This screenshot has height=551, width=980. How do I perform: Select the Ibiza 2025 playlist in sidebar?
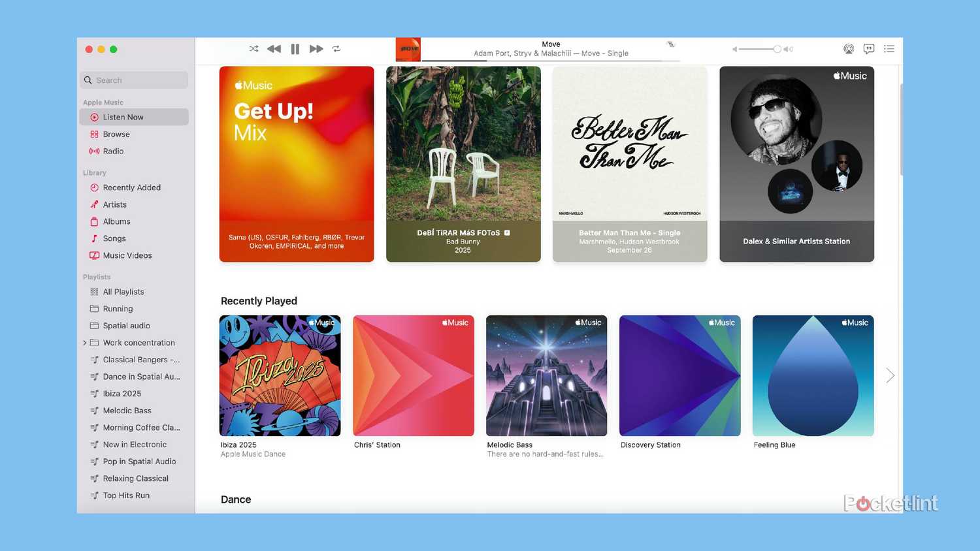(x=122, y=394)
